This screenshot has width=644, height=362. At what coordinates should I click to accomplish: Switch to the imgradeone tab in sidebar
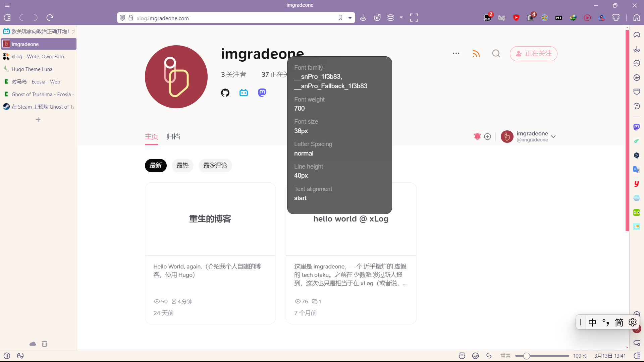[39, 44]
